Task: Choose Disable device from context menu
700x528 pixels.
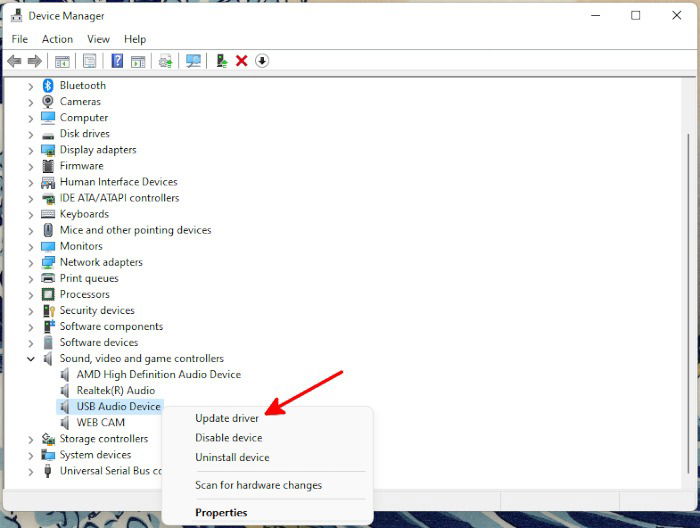Action: 229,438
